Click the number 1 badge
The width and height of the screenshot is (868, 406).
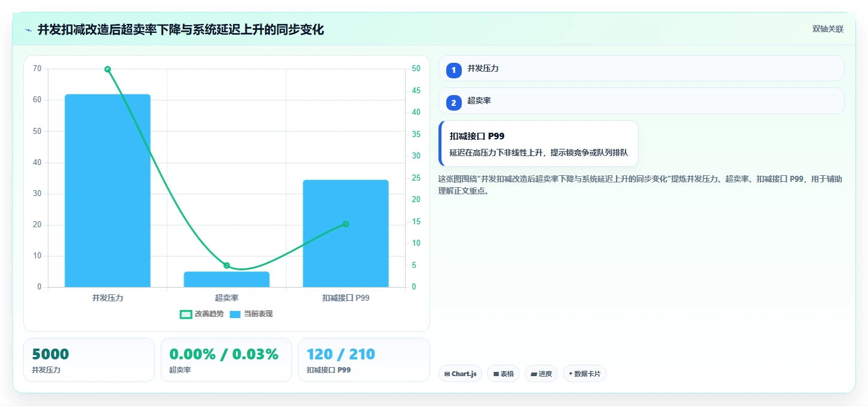pyautogui.click(x=453, y=71)
